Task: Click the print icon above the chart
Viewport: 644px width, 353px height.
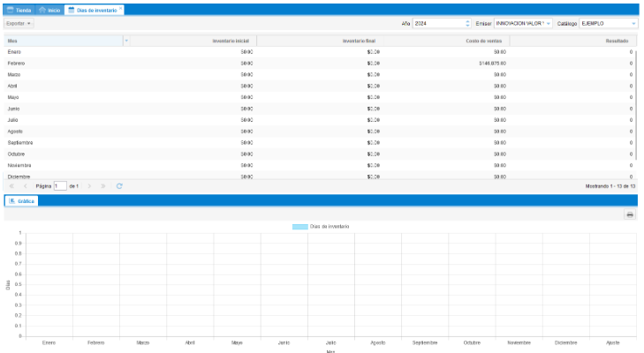Action: [630, 214]
